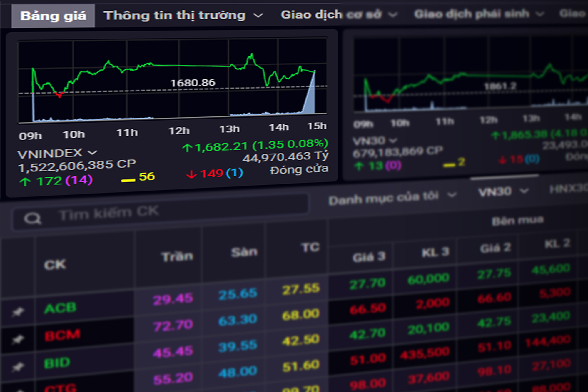Viewport: 588px width, 392px height.
Task: Select the VN30 price board tab
Action: pos(503,192)
